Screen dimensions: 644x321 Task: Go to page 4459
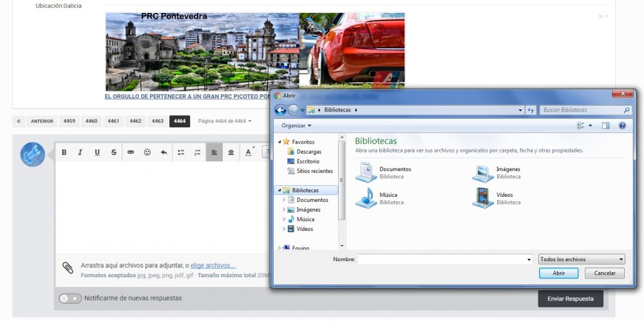(70, 121)
